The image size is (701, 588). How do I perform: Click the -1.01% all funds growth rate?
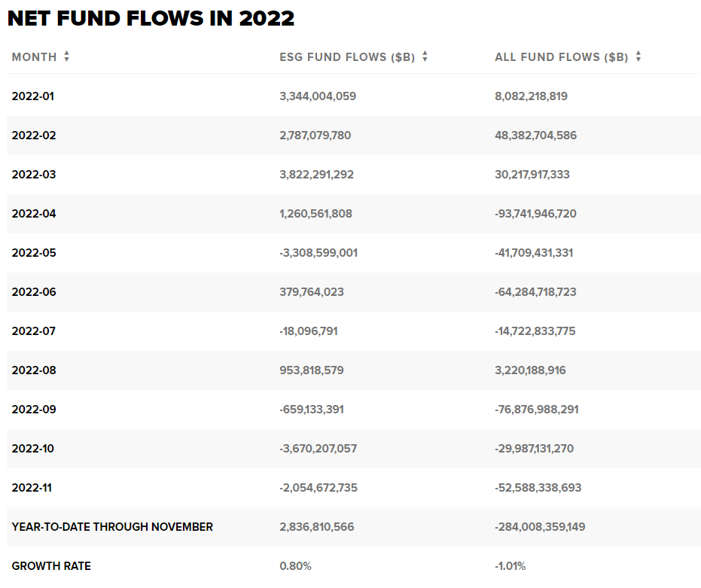[x=510, y=566]
